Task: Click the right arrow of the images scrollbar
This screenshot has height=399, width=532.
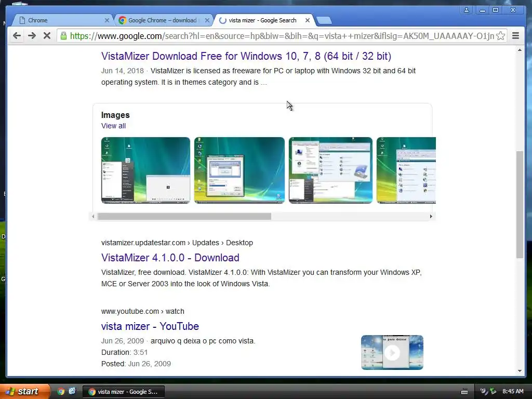Action: click(x=431, y=217)
